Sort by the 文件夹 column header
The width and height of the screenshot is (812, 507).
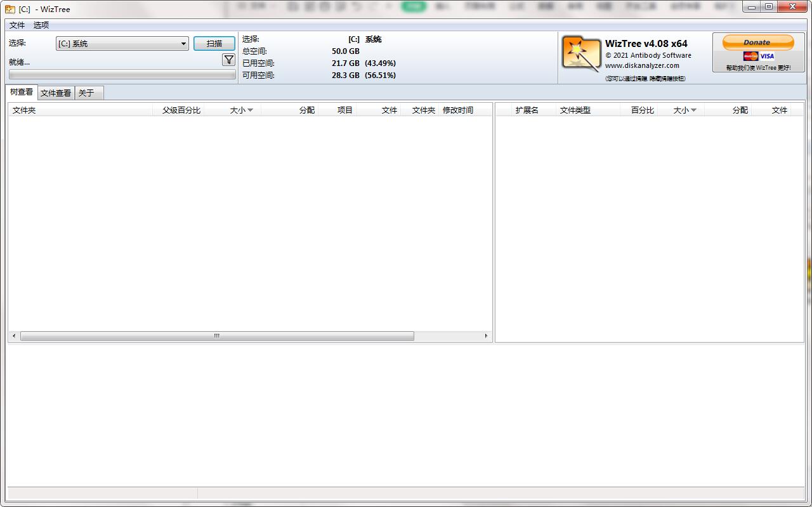pyautogui.click(x=24, y=110)
